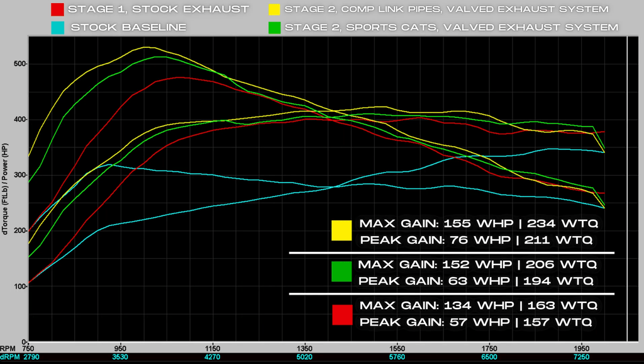The width and height of the screenshot is (644, 364).
Task: Click the "Peak Gain: 57 WHP | 157 WTQ" line
Action: [x=475, y=322]
